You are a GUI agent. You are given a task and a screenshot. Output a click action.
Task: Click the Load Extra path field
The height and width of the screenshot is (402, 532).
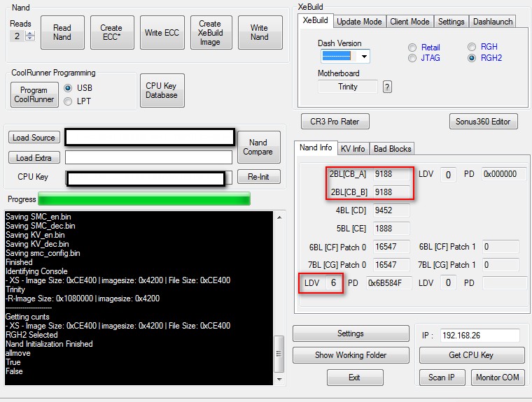pyautogui.click(x=148, y=157)
